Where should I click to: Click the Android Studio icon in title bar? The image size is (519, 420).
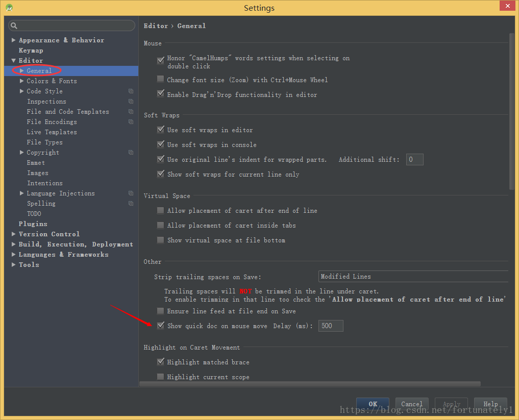[x=9, y=8]
